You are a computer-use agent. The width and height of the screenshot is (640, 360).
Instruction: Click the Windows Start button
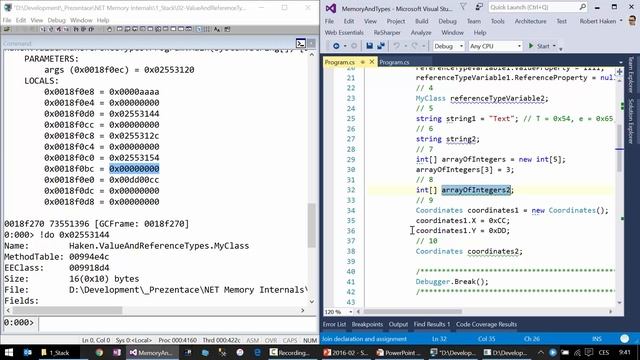click(8, 352)
